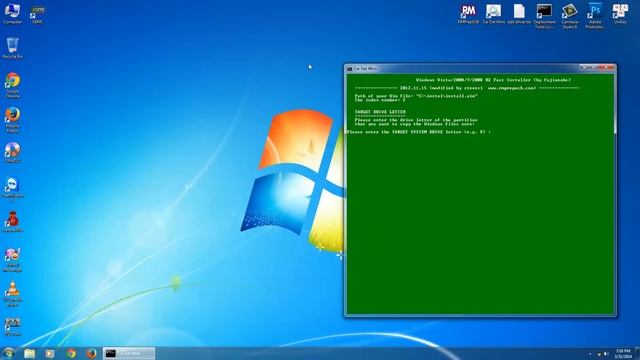Open the VLC media player shortcut
This screenshot has height=360, width=640.
click(12, 294)
